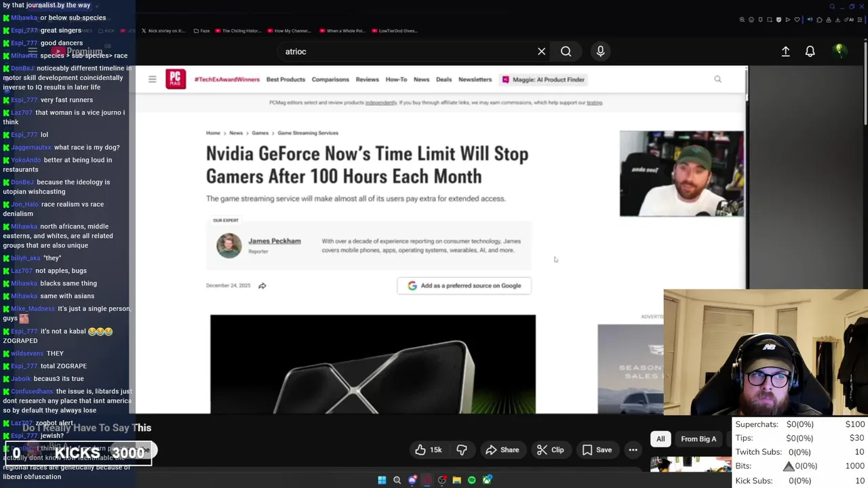Screen dimensions: 868x488
Task: Dislike the video with the thumbs-down
Action: pos(462,450)
